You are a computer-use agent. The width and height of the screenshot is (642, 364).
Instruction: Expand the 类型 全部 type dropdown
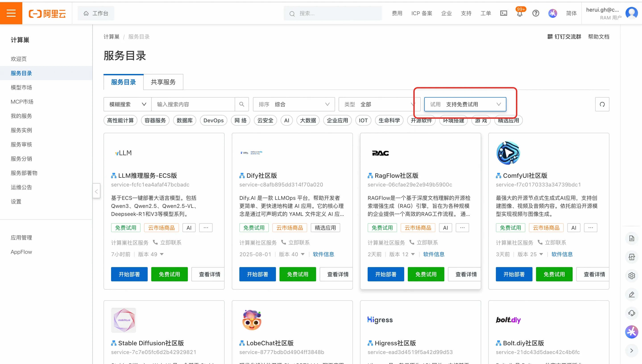click(379, 104)
